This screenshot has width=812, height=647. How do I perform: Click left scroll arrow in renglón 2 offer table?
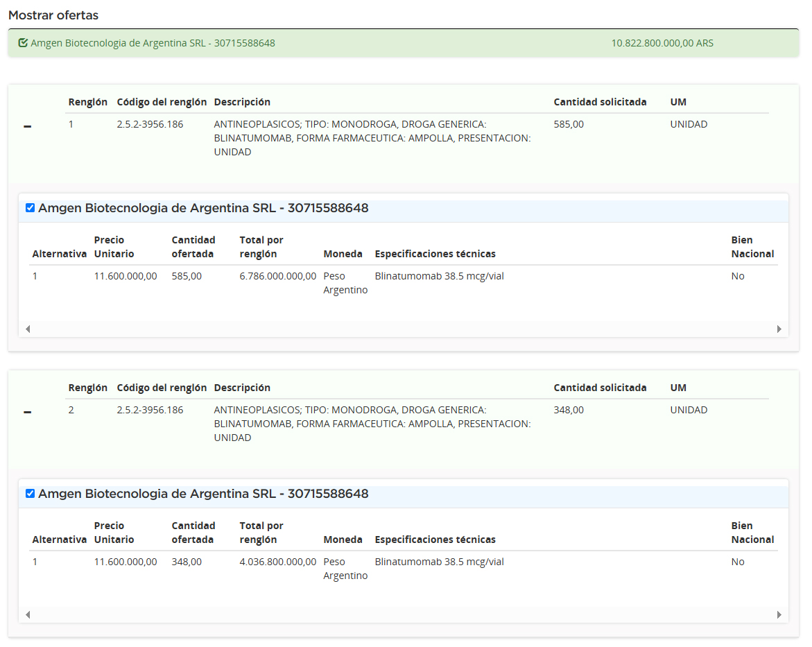[x=28, y=614]
